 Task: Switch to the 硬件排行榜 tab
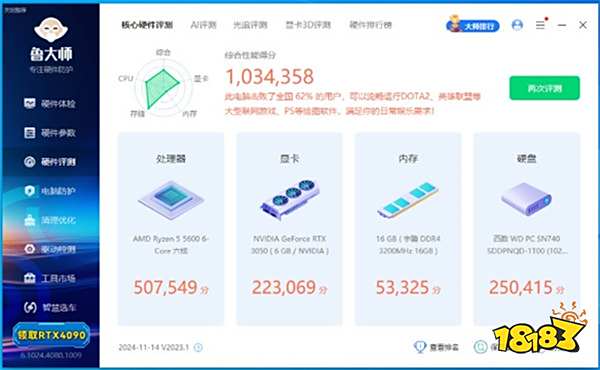click(x=370, y=25)
